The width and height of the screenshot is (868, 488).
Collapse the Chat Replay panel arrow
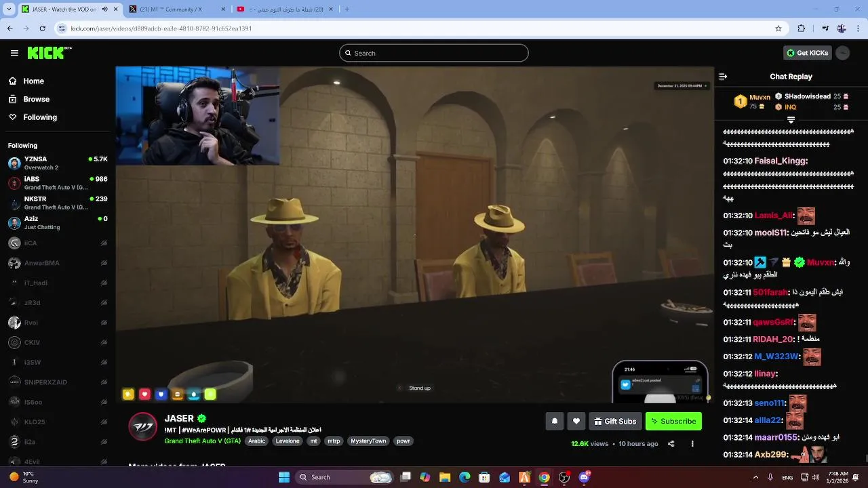723,77
